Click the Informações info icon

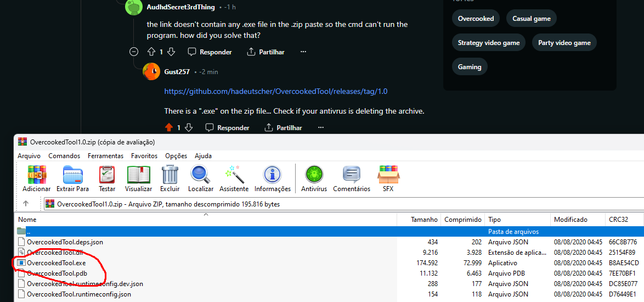click(272, 175)
